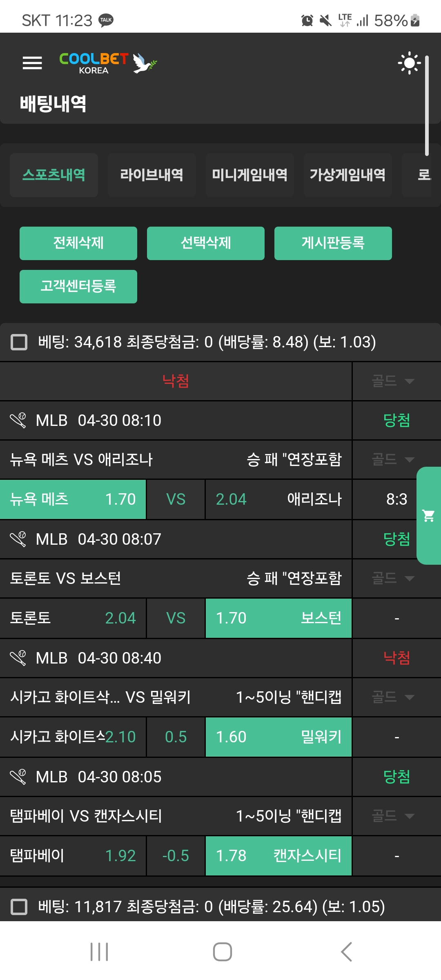Open the hamburger menu
This screenshot has height=980, width=441.
click(32, 63)
